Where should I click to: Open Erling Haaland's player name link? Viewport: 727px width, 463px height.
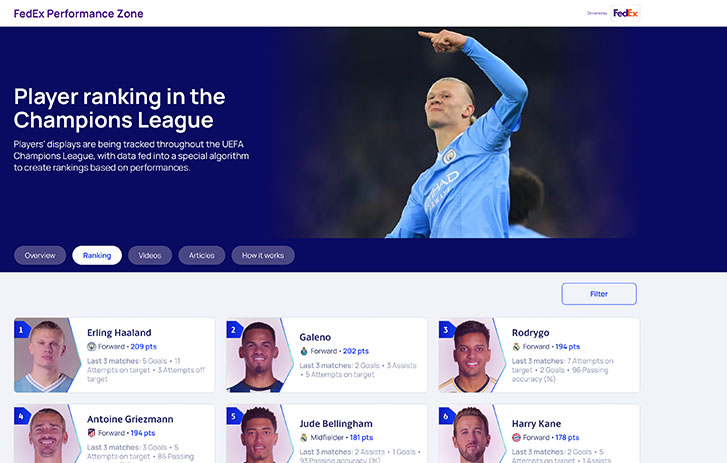119,333
